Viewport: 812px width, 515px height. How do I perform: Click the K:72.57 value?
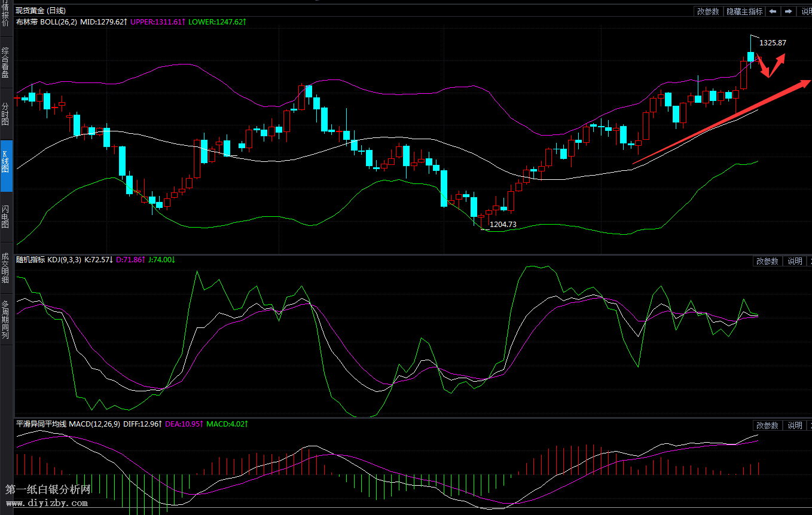99,260
